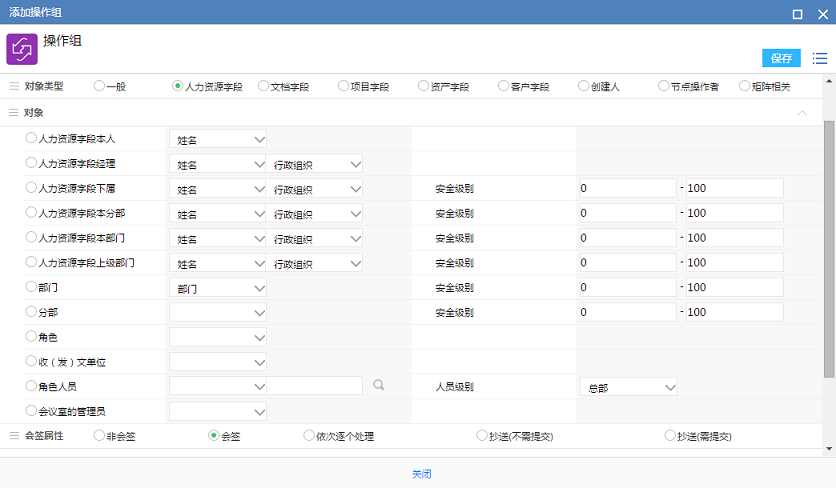Screen dimensions: 836x488
Task: Select 抄送(需提交) option
Action: click(x=670, y=435)
